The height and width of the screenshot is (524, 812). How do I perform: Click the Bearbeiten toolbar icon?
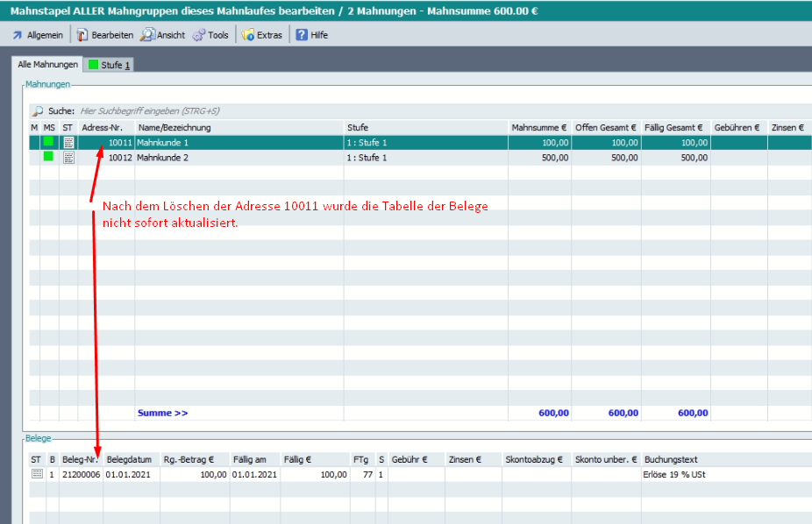[x=82, y=35]
